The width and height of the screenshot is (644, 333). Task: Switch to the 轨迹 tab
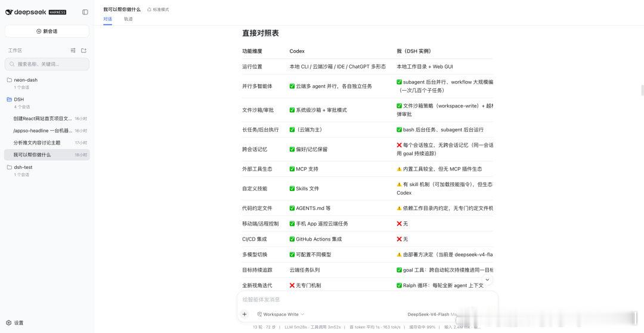click(x=128, y=19)
